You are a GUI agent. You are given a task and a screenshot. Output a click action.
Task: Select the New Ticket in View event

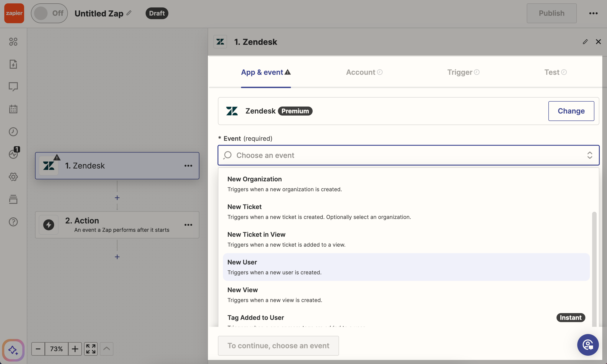click(406, 239)
